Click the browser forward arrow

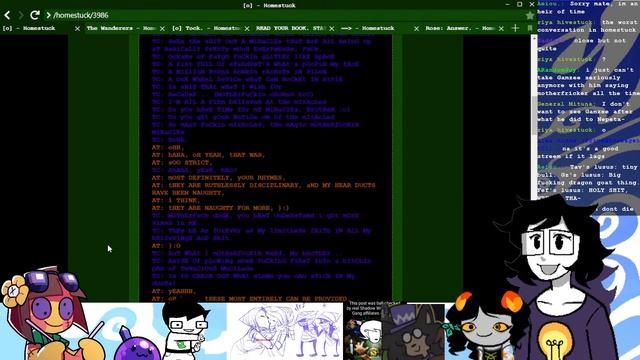[20, 15]
